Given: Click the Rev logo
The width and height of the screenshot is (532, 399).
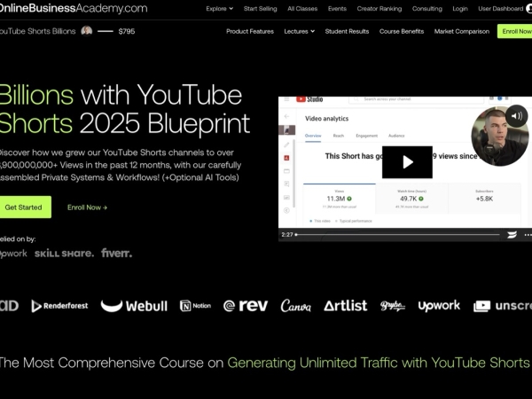Looking at the screenshot, I should 246,306.
